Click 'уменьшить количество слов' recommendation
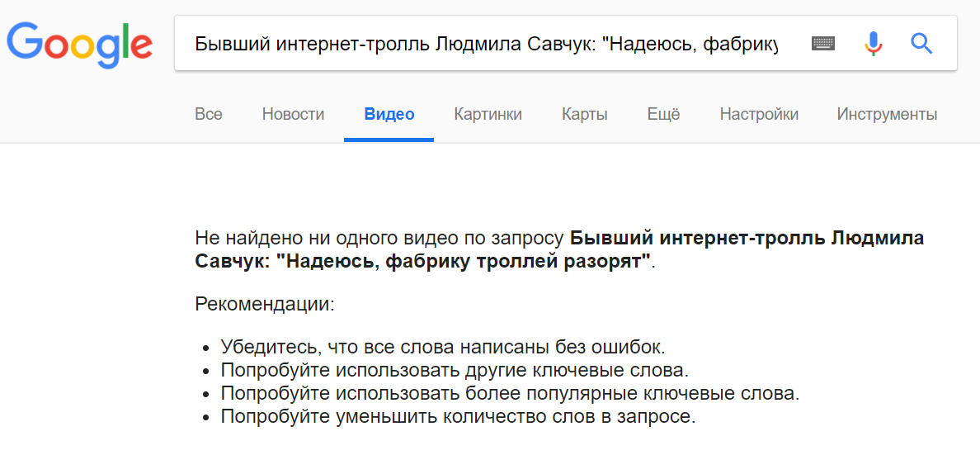This screenshot has height=455, width=980. pos(458,416)
